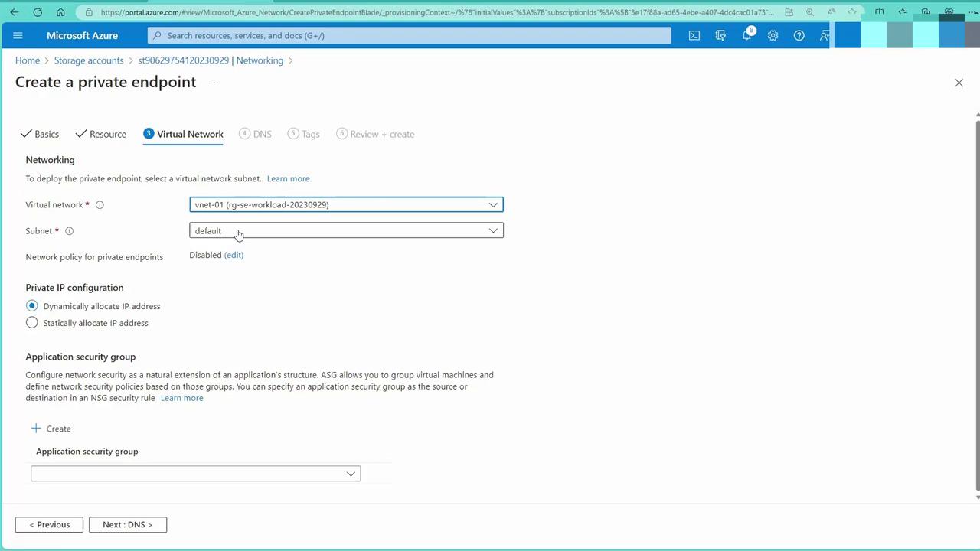Open Azure portal settings gear
This screenshot has height=551, width=980.
tap(773, 35)
